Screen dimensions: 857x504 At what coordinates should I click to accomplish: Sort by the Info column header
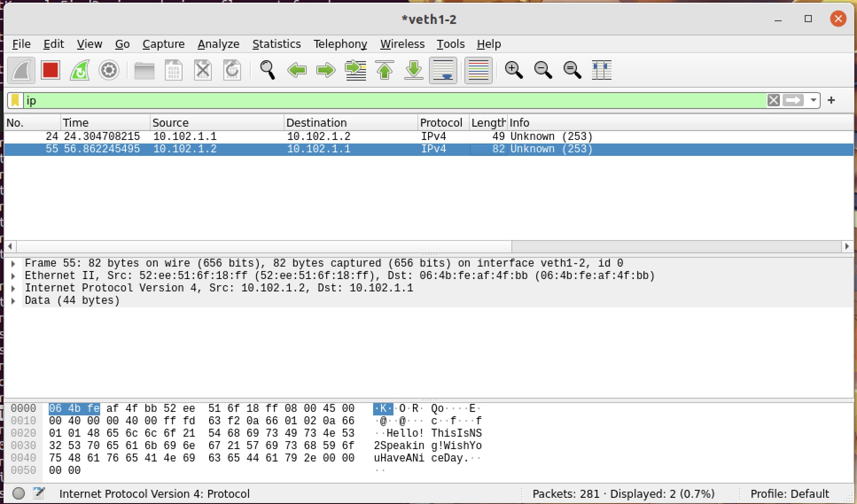pos(680,123)
